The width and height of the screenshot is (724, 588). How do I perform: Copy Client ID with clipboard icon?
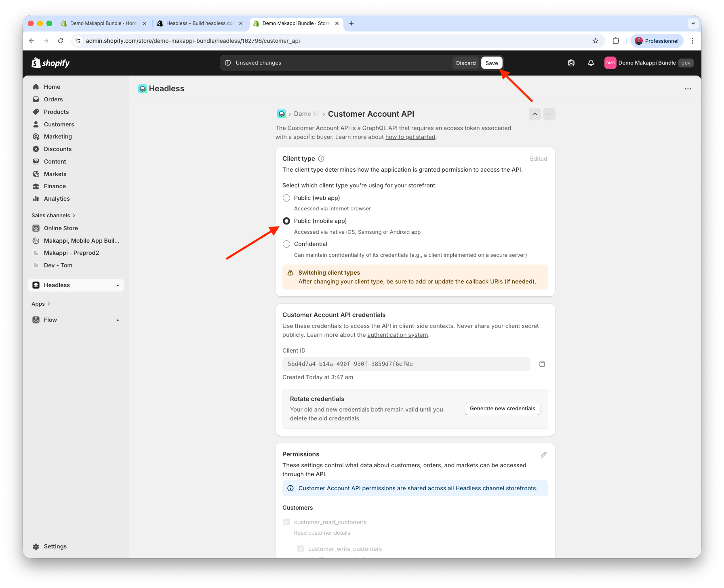[542, 364]
